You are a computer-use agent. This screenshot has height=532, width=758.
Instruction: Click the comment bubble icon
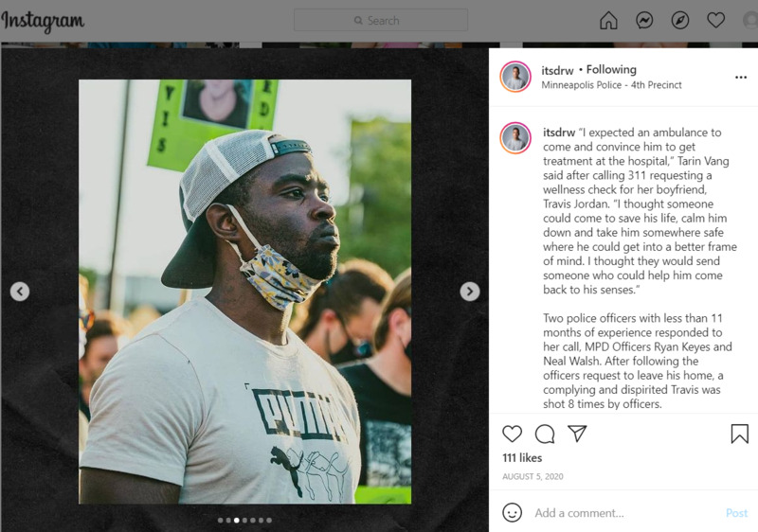545,434
